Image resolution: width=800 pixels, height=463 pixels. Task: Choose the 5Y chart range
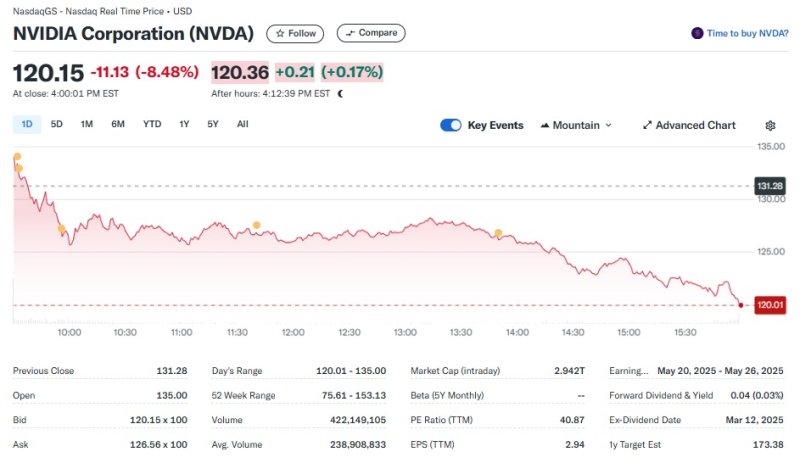213,124
